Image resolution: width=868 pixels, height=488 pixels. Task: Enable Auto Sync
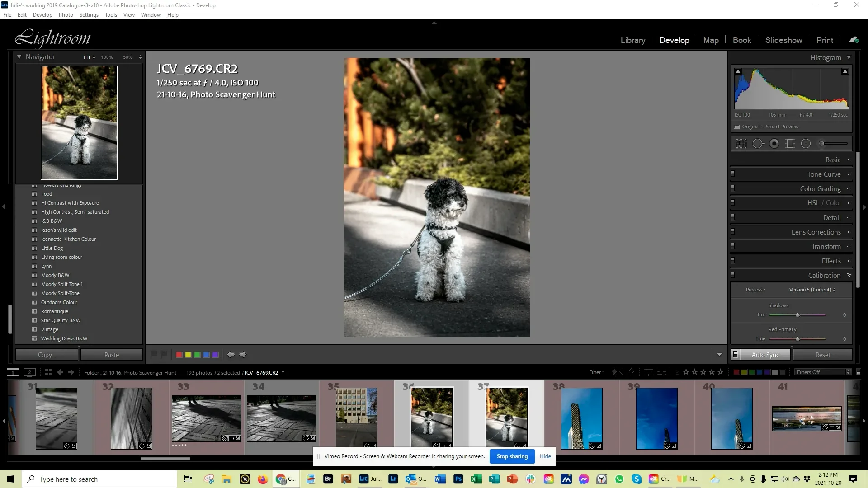tap(765, 355)
